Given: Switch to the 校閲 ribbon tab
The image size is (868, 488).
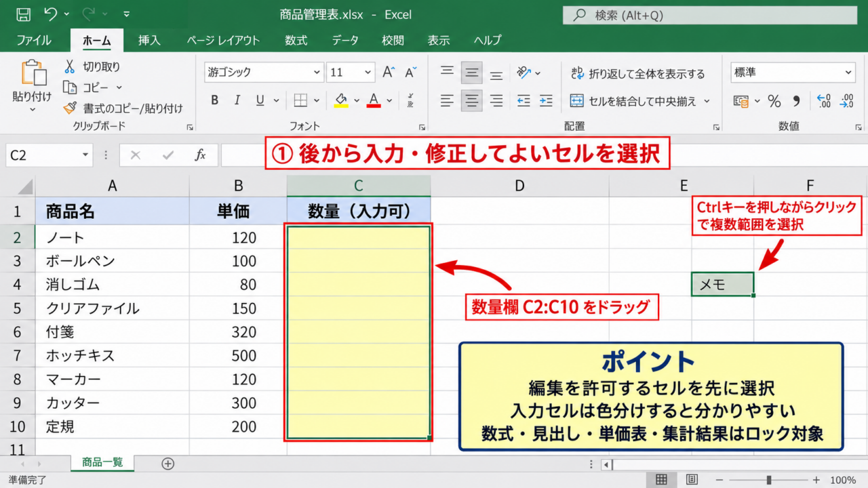Looking at the screenshot, I should click(x=393, y=41).
